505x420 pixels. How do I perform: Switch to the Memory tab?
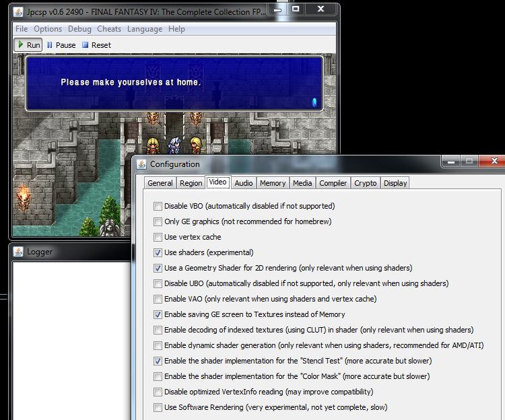[x=272, y=183]
